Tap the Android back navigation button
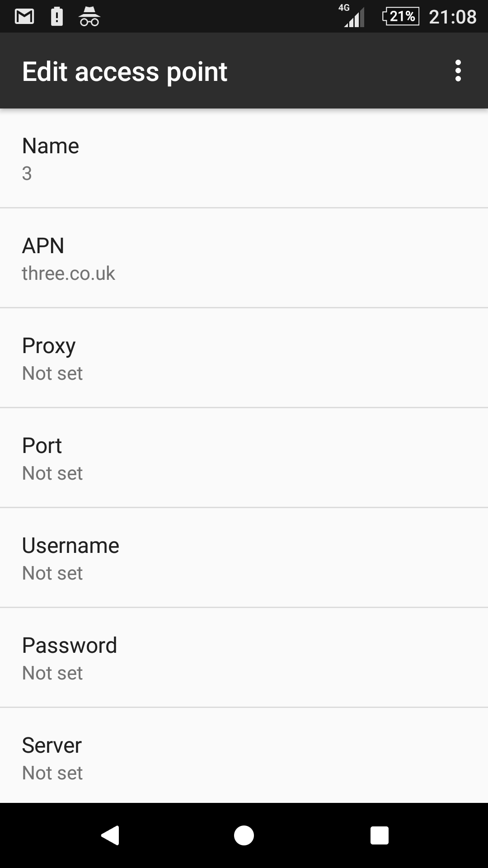The height and width of the screenshot is (868, 488). (110, 835)
